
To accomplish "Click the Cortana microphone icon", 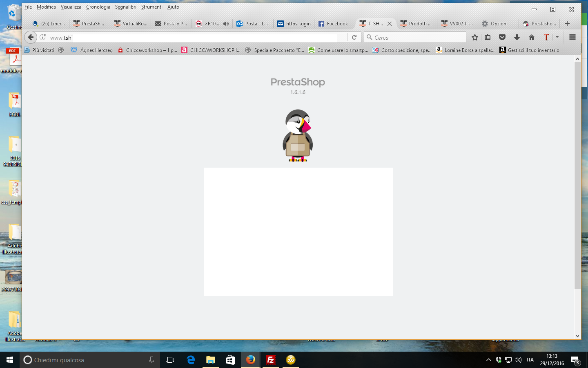I will [151, 360].
